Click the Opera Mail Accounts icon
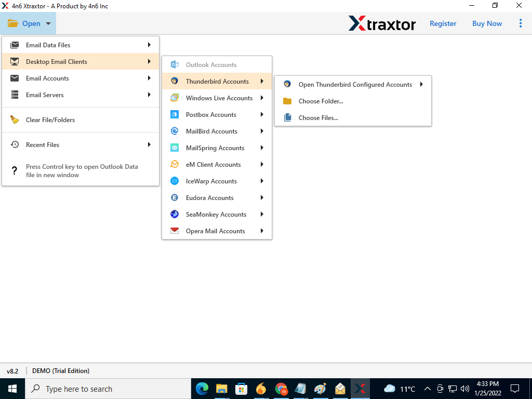 point(175,231)
